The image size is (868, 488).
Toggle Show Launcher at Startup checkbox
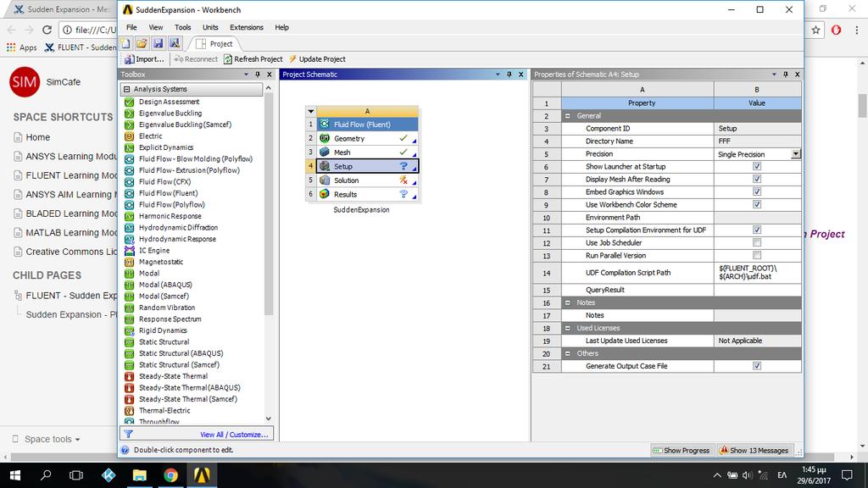(757, 167)
